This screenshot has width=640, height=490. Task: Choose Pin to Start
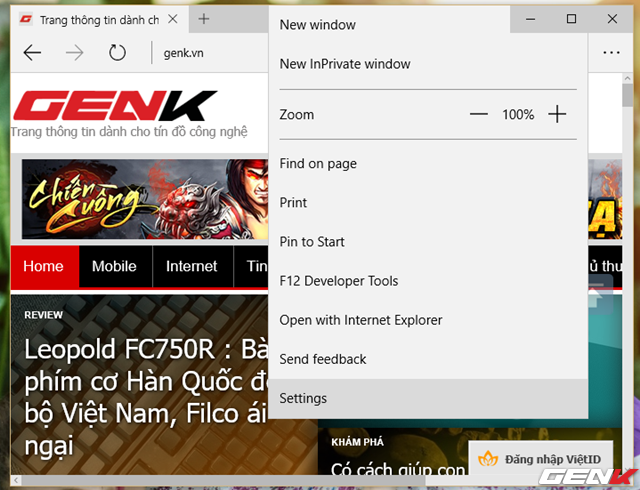pyautogui.click(x=428, y=242)
